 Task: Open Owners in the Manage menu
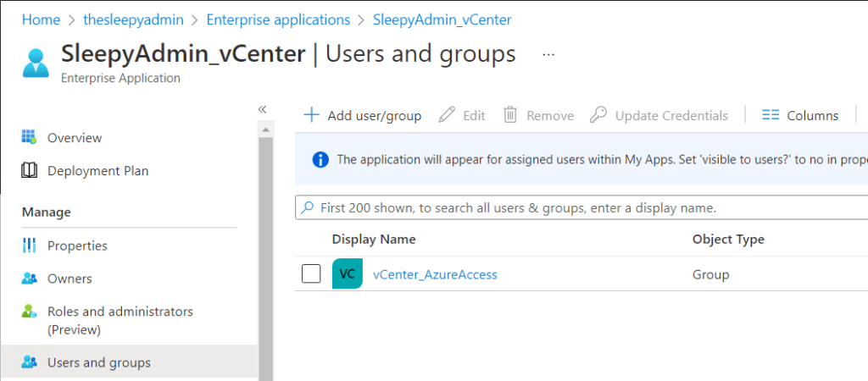[x=70, y=279]
